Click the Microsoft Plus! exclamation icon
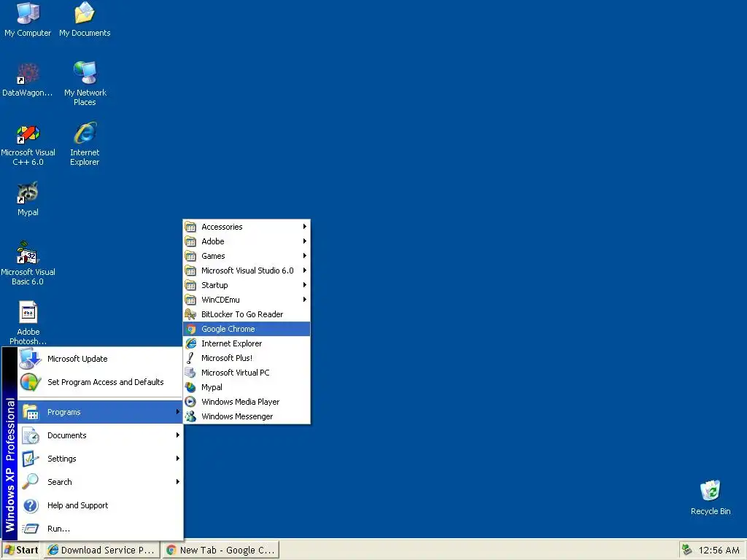747x560 pixels. [190, 358]
